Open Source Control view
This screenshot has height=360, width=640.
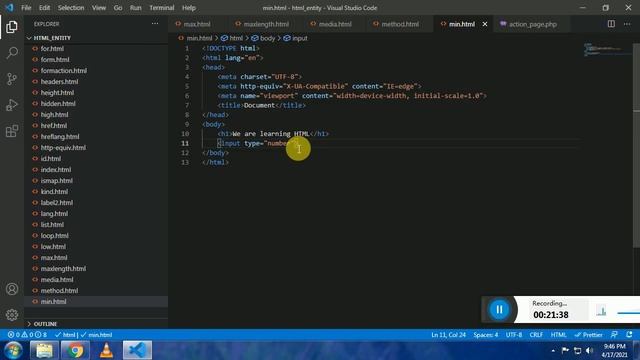click(12, 79)
